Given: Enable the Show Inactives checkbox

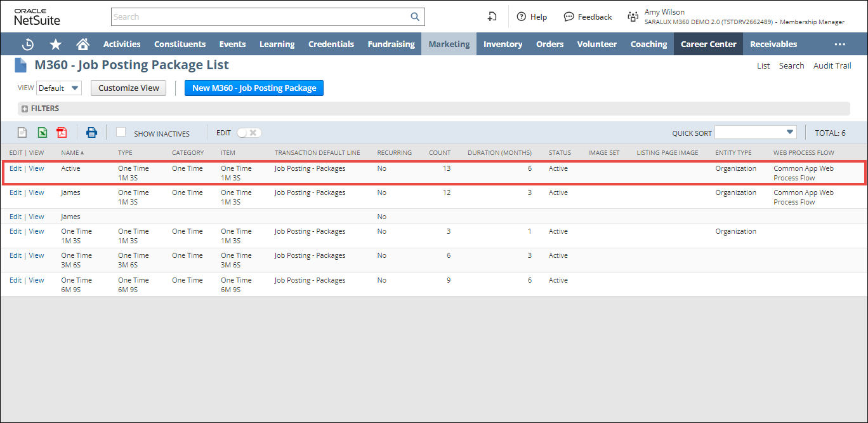Looking at the screenshot, I should click(121, 132).
